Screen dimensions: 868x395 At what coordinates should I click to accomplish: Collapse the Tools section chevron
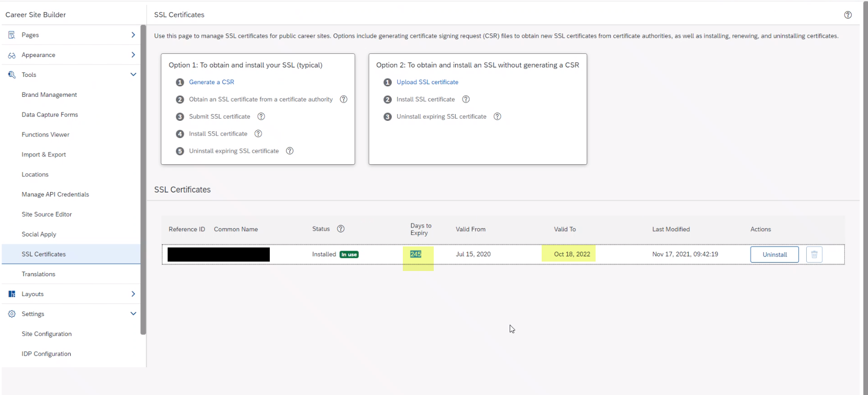[133, 75]
